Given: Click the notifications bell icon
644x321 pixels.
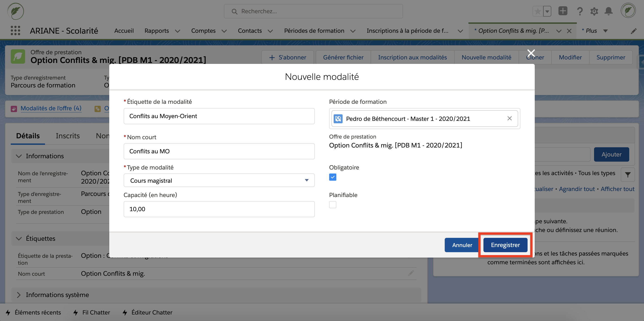Looking at the screenshot, I should tap(608, 11).
